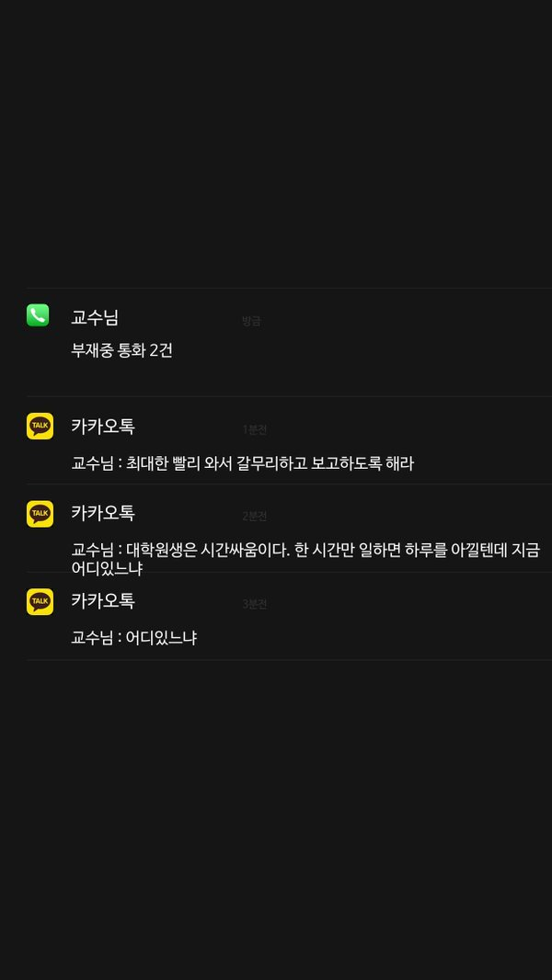Select the 3분전 timestamp
This screenshot has height=980, width=552.
tap(255, 604)
